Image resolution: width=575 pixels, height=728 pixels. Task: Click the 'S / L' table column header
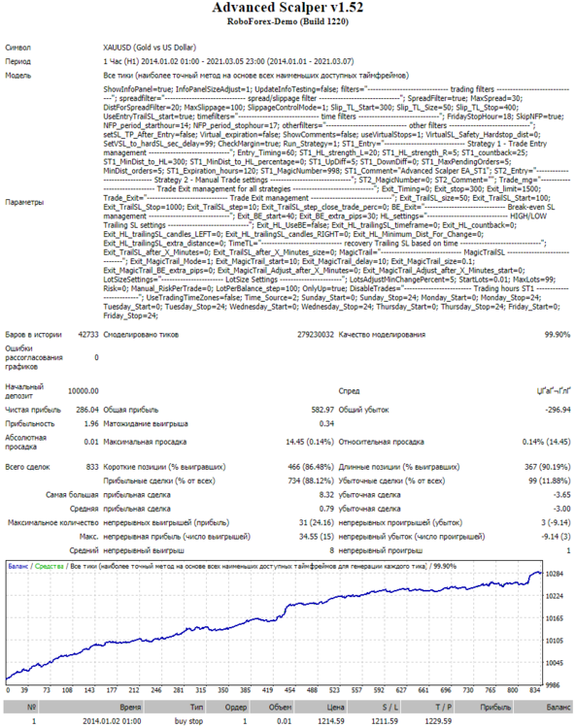(390, 707)
